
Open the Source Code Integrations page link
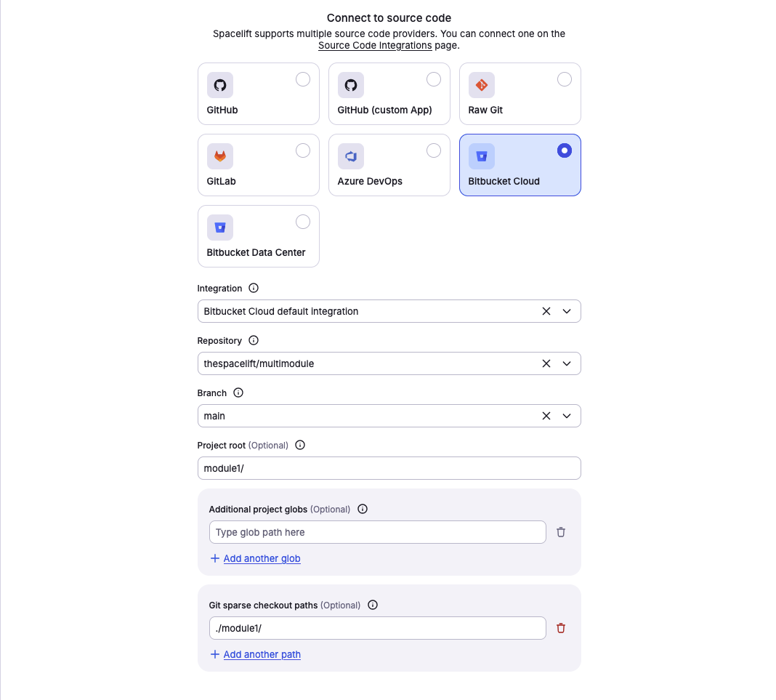375,45
